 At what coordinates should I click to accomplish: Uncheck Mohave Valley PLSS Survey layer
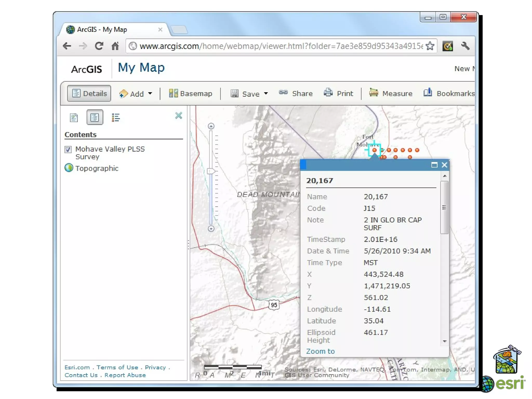[68, 149]
